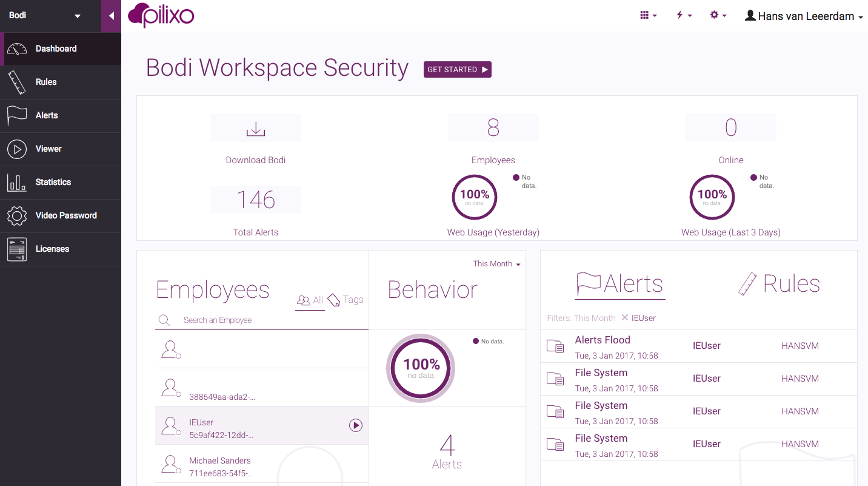Click the Total Alerts label
868x486 pixels.
coord(256,232)
